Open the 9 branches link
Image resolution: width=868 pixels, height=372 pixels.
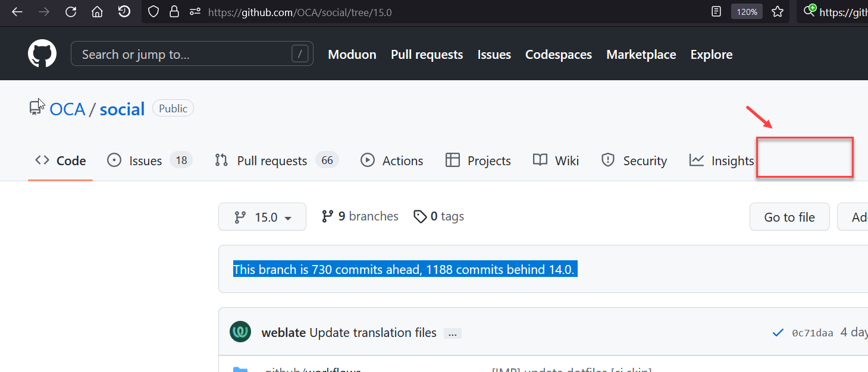(360, 216)
